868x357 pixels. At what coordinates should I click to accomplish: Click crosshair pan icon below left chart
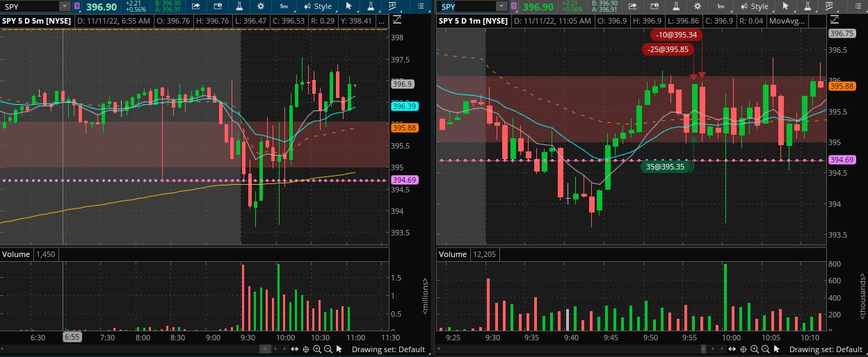click(x=305, y=349)
